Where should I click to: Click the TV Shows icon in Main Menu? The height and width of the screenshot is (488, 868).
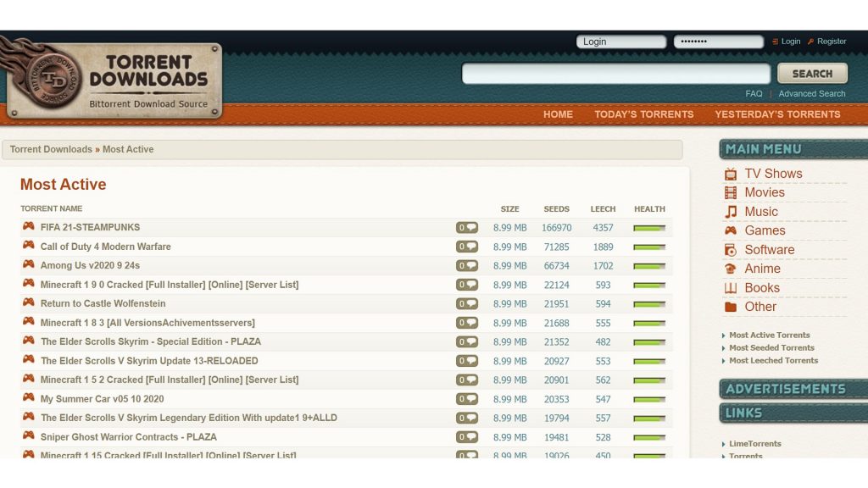click(730, 174)
